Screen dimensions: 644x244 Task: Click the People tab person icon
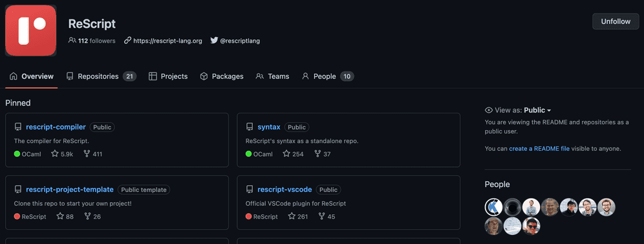[305, 76]
